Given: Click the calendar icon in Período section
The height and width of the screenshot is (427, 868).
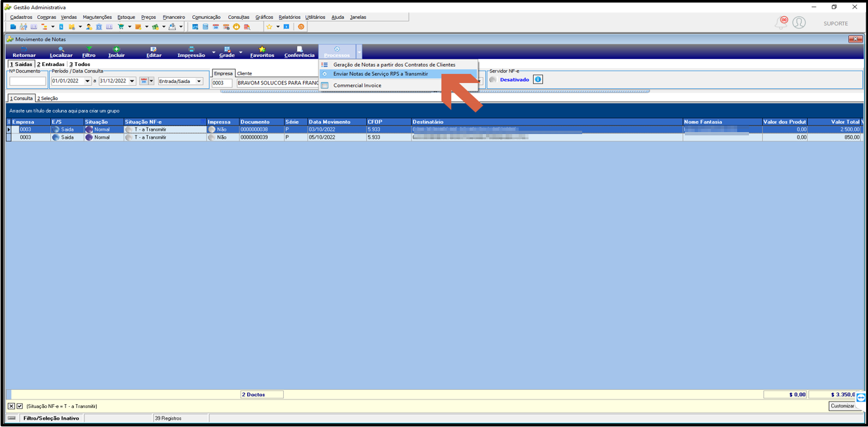Looking at the screenshot, I should pos(144,81).
